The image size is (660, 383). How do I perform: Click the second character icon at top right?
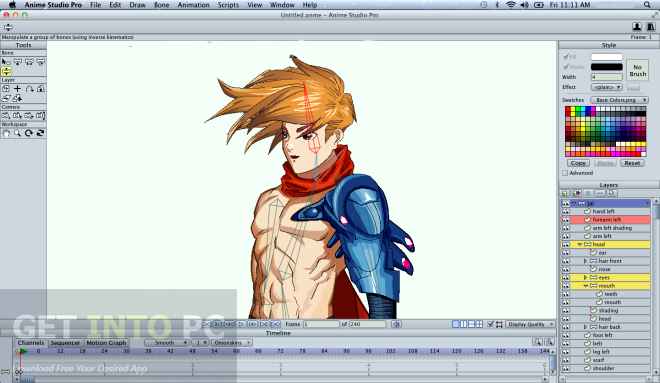click(x=650, y=27)
